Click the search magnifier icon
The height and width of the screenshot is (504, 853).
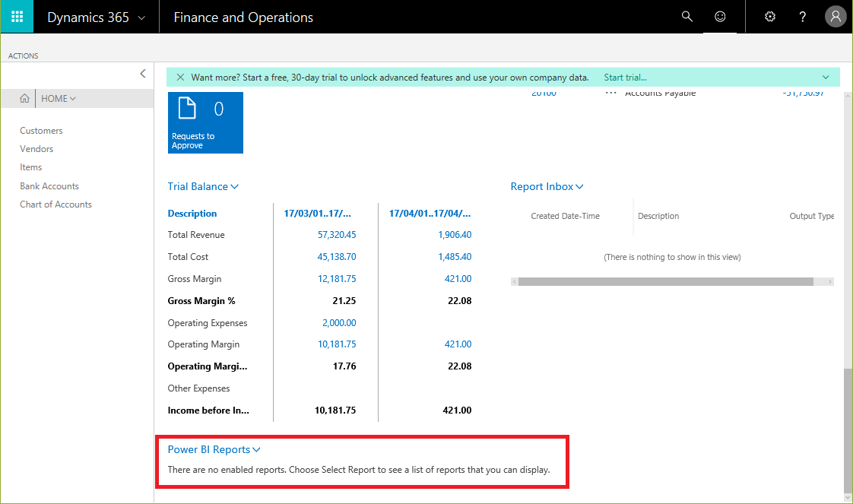(687, 17)
